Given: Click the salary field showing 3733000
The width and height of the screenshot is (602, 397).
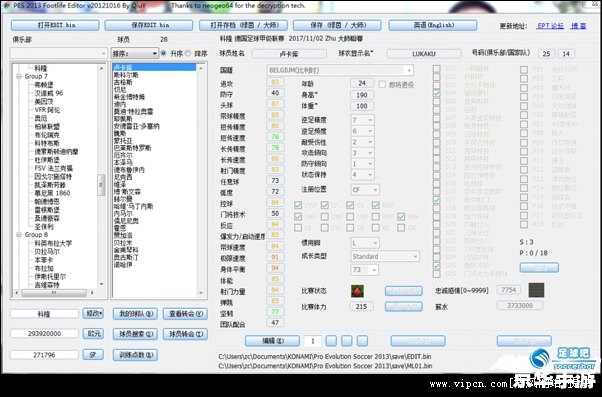Looking at the screenshot, I should (x=520, y=306).
